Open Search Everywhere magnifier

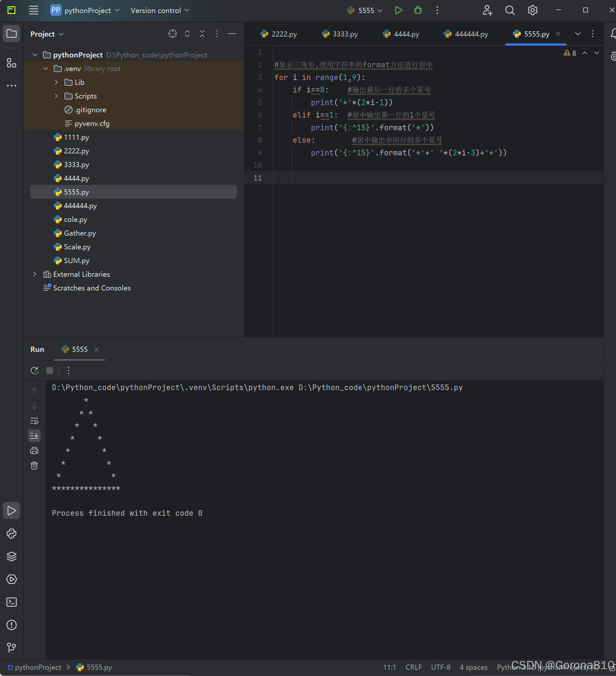509,10
